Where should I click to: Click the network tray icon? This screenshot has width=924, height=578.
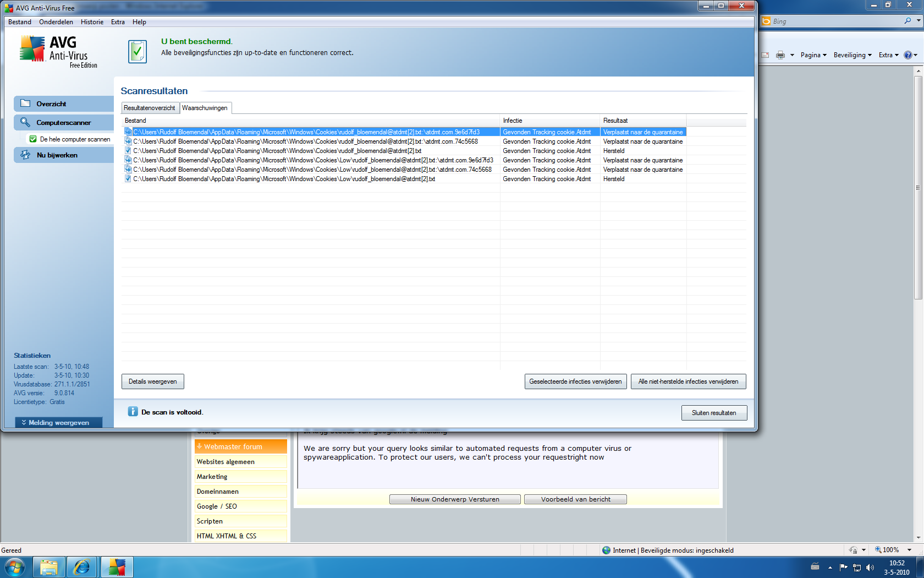857,567
